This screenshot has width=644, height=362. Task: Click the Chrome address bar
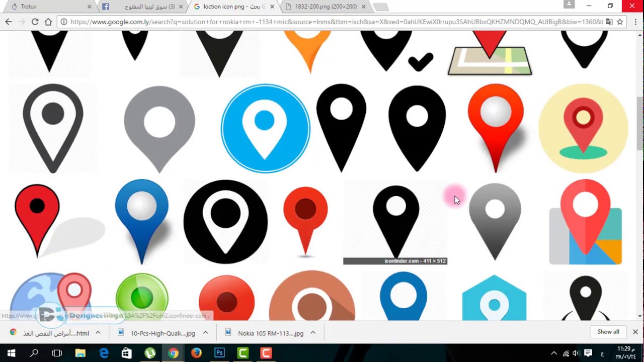pyautogui.click(x=336, y=22)
